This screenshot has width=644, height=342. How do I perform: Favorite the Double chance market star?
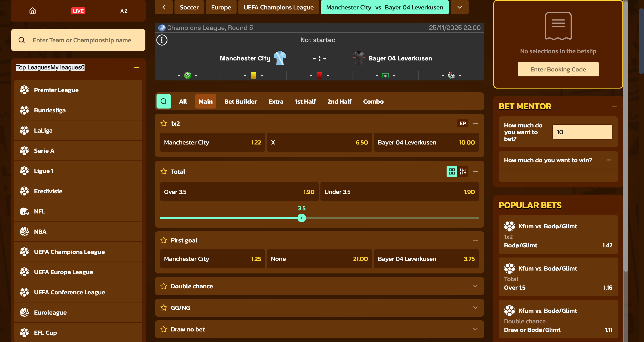[164, 286]
